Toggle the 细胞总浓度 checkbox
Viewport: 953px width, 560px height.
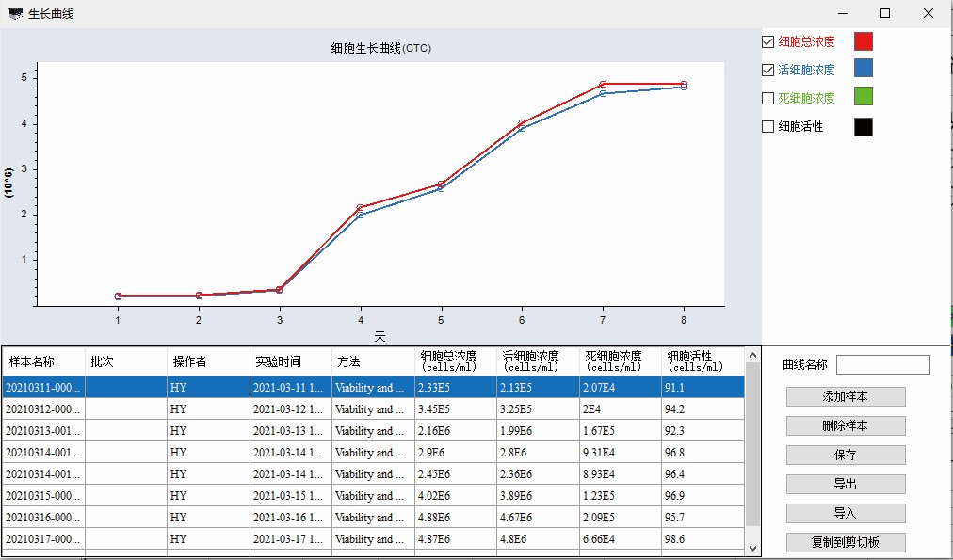point(768,42)
